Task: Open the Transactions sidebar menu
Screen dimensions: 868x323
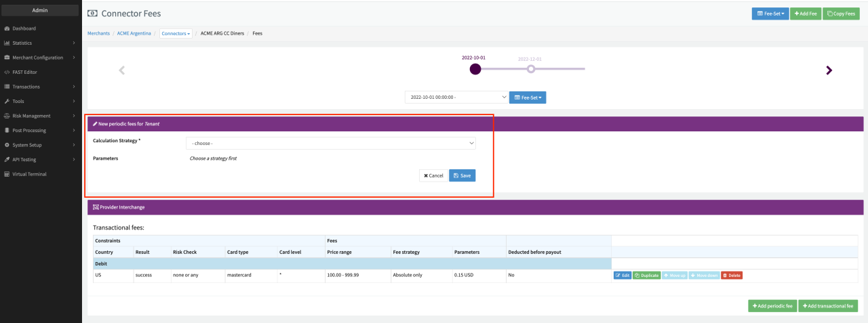Action: click(x=41, y=87)
